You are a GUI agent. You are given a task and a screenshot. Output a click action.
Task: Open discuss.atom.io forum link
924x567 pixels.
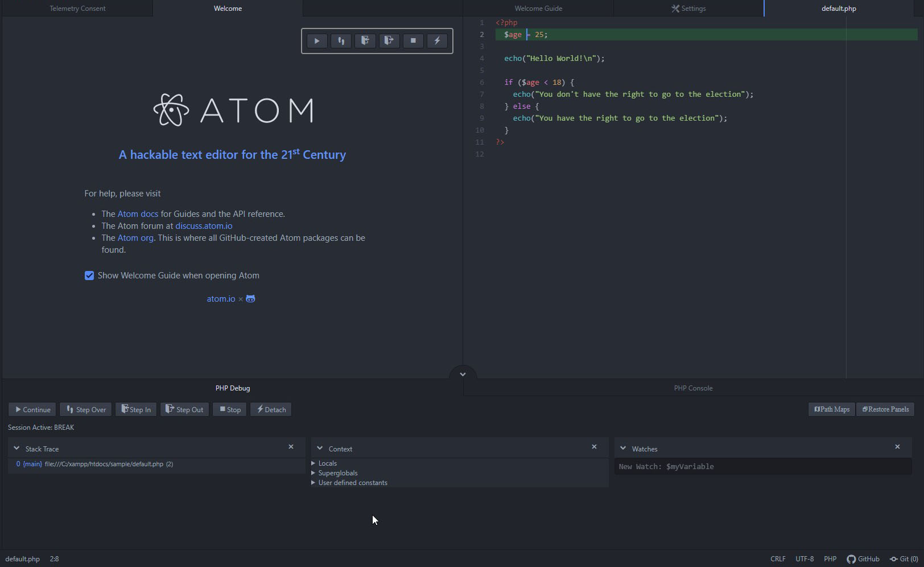tap(204, 226)
